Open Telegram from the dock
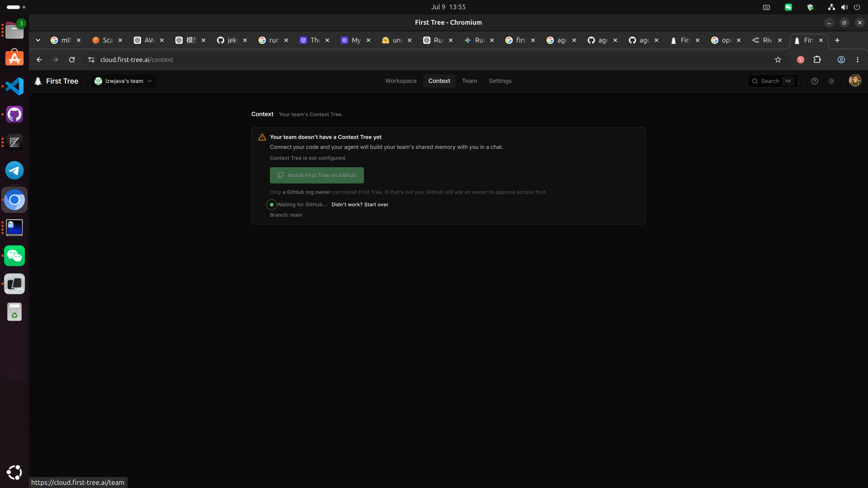The width and height of the screenshot is (868, 488). pos(14,170)
